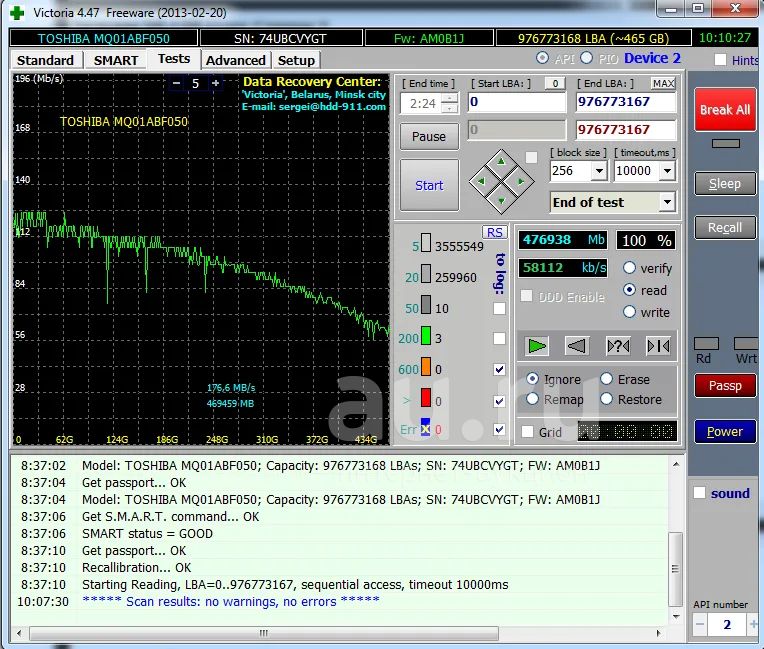Click the down arrow of navigation diamond
The height and width of the screenshot is (649, 764).
point(501,201)
